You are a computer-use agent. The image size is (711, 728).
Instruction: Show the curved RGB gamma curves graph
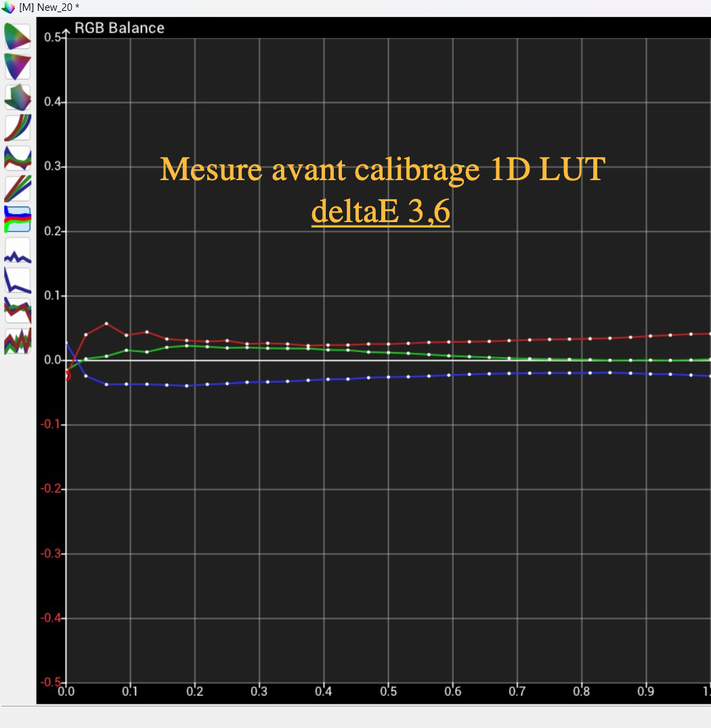pyautogui.click(x=18, y=127)
